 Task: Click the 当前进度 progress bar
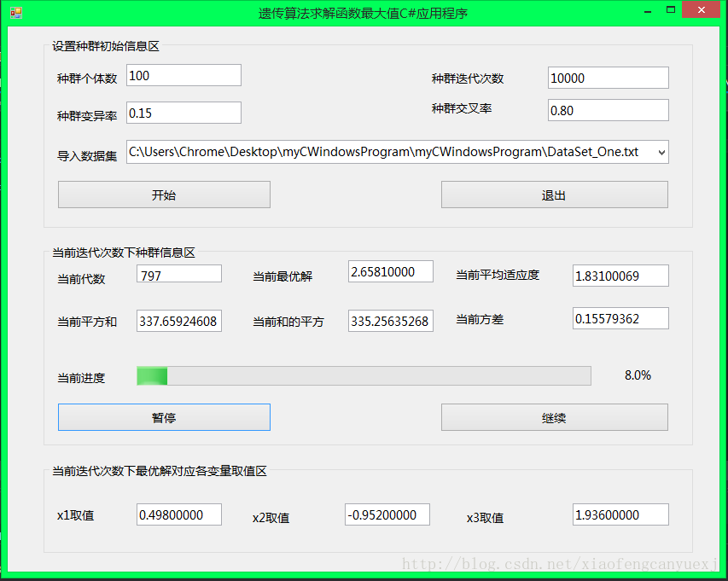click(364, 376)
